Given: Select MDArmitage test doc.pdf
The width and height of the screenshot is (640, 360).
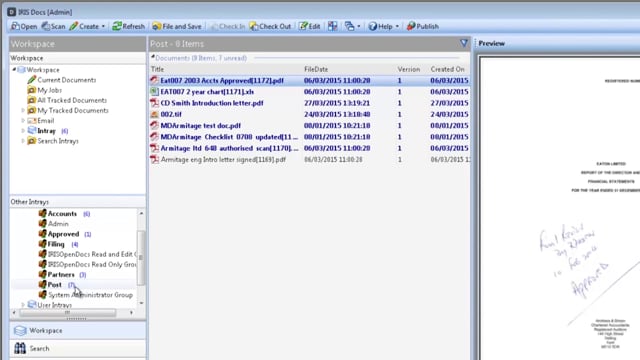Looking at the screenshot, I should click(x=309, y=126).
